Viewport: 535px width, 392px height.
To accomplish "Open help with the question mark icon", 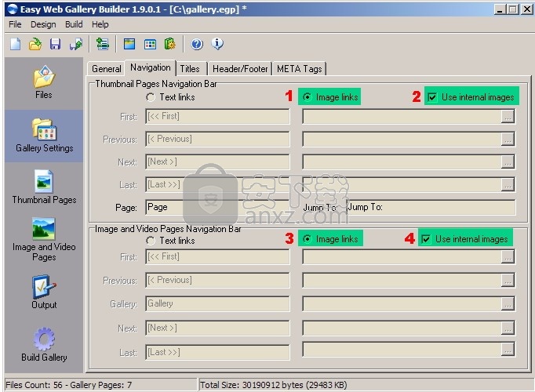I will pyautogui.click(x=197, y=44).
